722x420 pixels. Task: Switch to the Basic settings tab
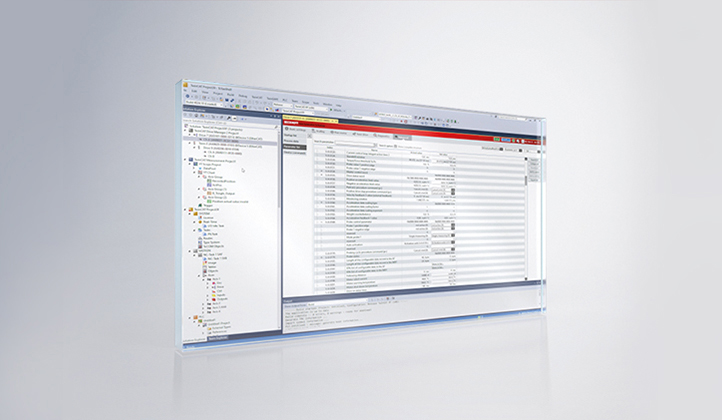coord(297,130)
